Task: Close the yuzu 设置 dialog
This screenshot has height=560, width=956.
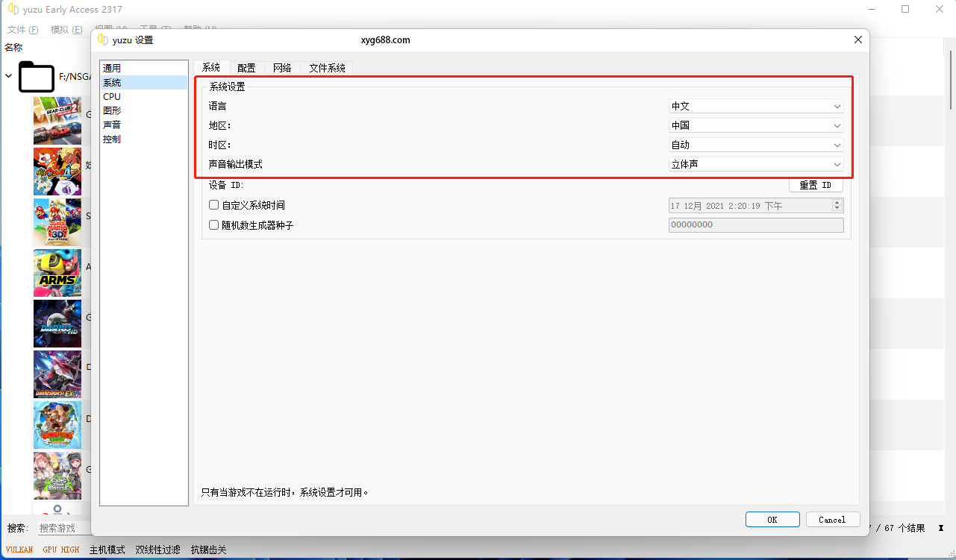Action: (858, 40)
